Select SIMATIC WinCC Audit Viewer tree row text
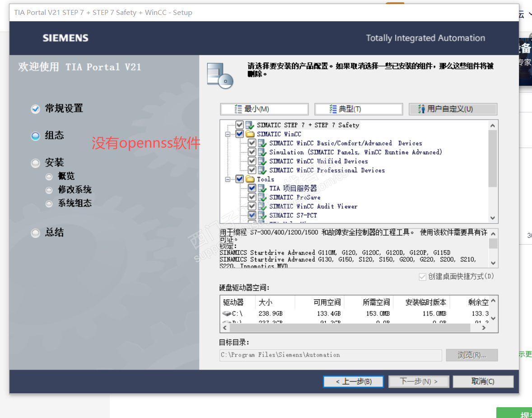532x418 pixels. click(x=313, y=206)
